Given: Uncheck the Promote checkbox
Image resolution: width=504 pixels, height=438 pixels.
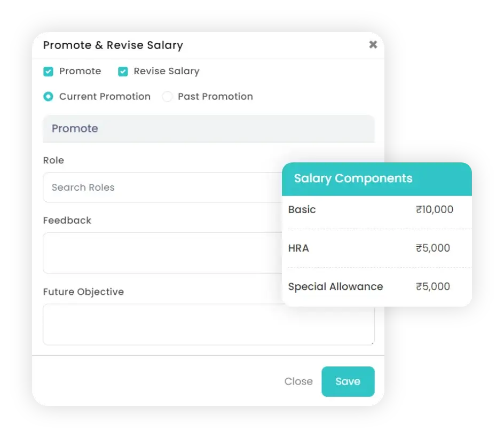Looking at the screenshot, I should point(49,72).
